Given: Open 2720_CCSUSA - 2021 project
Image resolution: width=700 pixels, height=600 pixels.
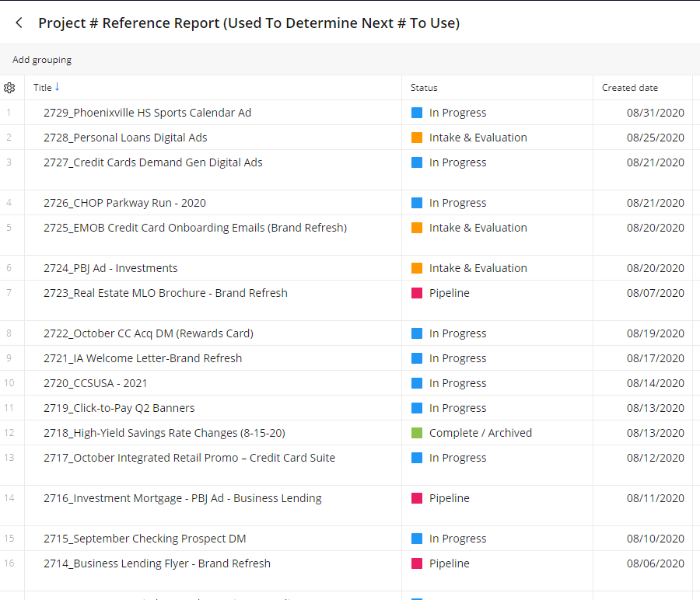Looking at the screenshot, I should [x=95, y=383].
